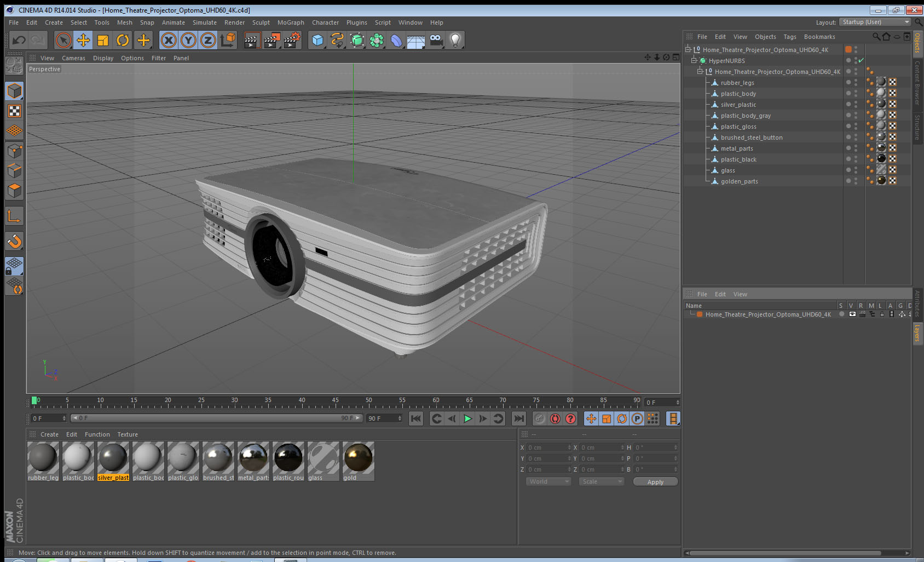Click the Play forward button
The width and height of the screenshot is (924, 562).
pos(467,418)
